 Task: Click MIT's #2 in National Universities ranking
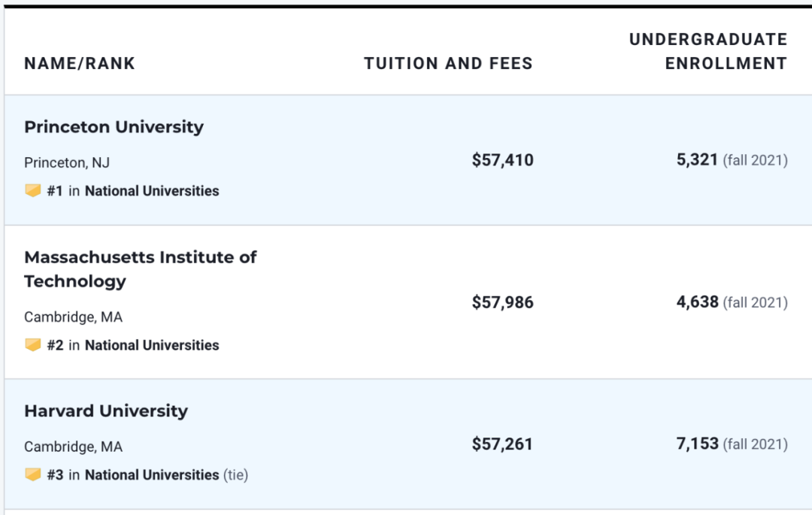click(x=133, y=345)
